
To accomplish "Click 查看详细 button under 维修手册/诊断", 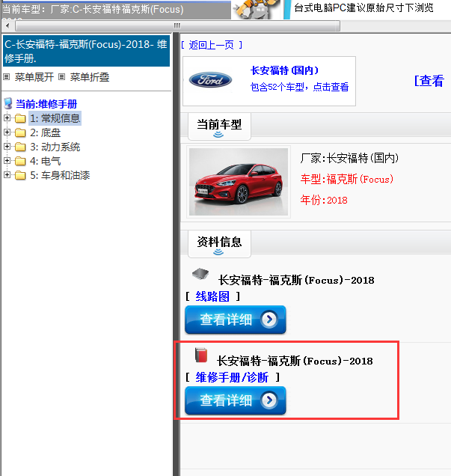I will click(236, 400).
